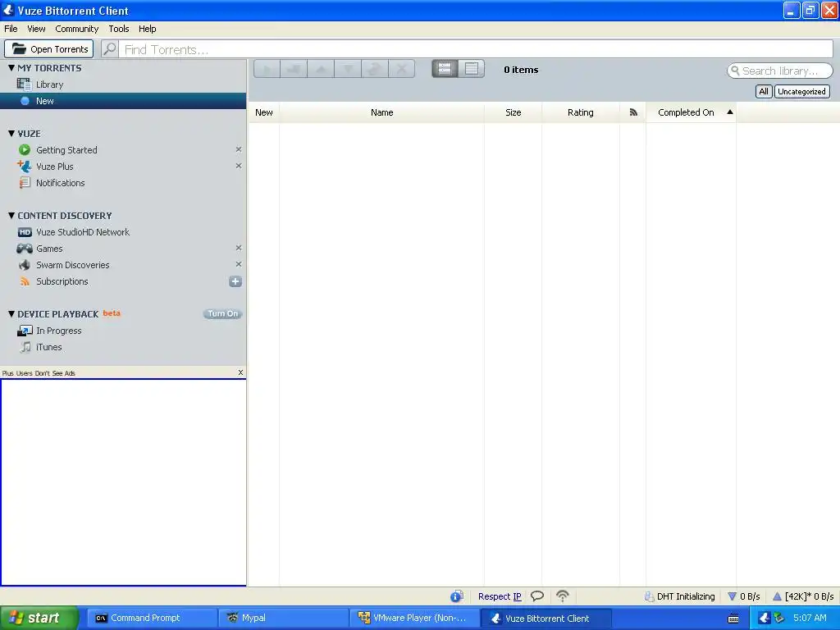Sort by the Name column header
This screenshot has height=630, width=840.
(x=382, y=112)
